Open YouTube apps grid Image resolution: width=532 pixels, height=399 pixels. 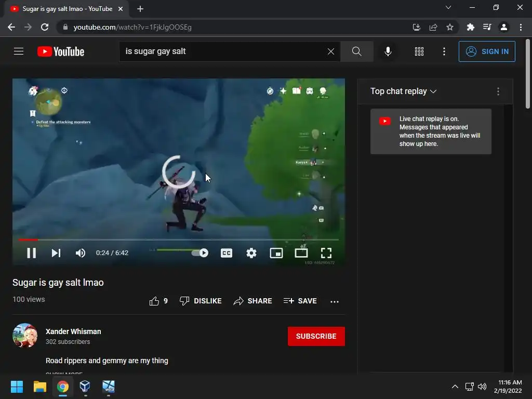(419, 51)
